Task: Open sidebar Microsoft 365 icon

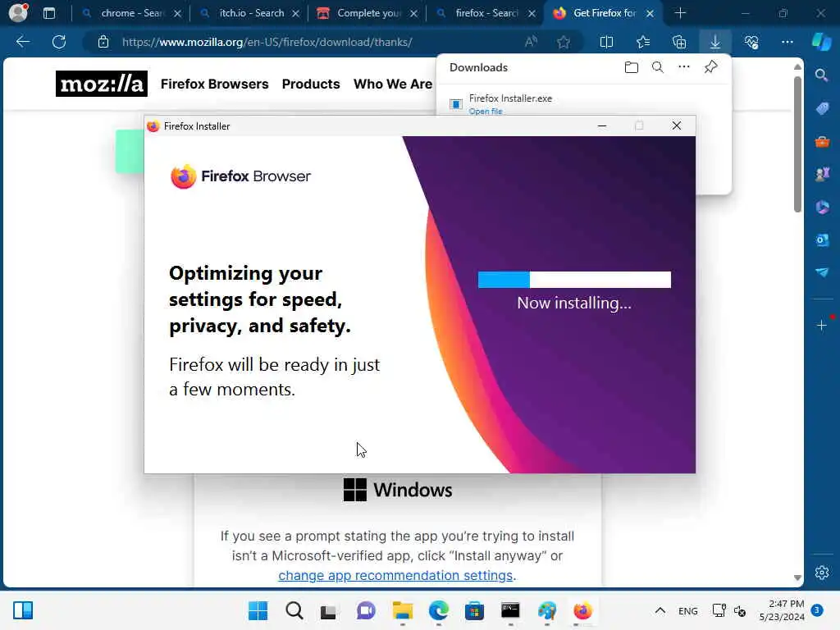Action: click(x=822, y=208)
